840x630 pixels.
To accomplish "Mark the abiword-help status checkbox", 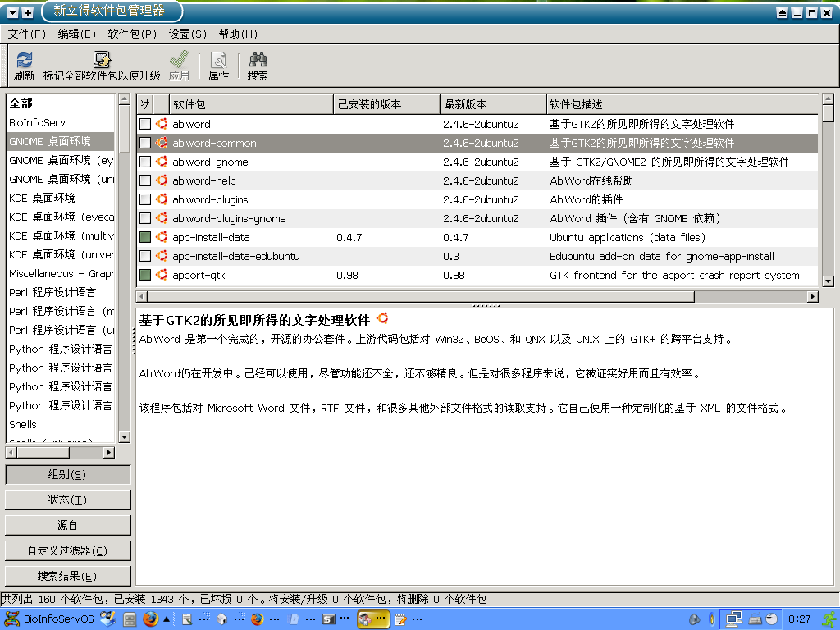I will tap(145, 180).
